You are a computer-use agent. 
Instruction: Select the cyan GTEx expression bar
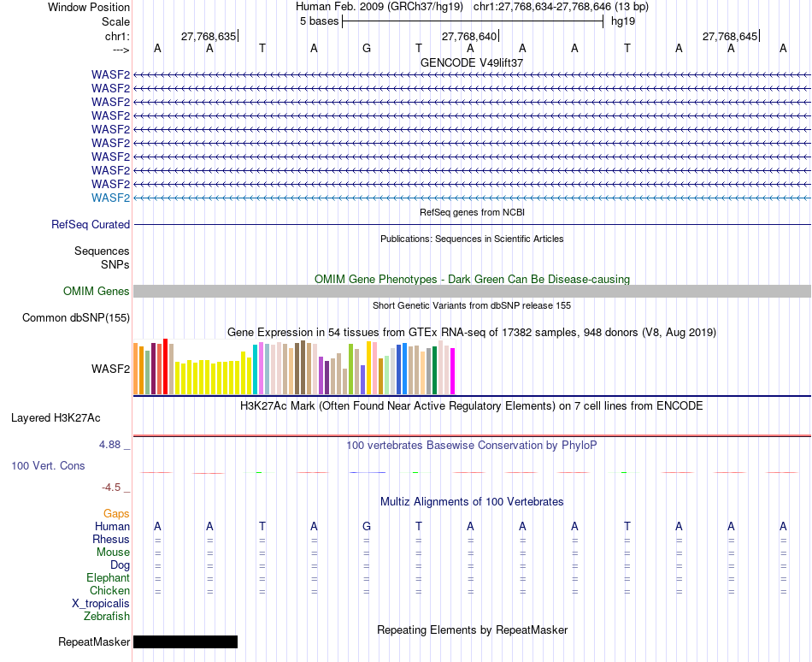255,369
